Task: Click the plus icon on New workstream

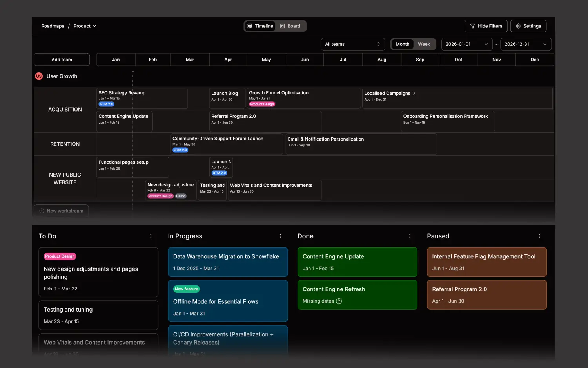Action: pos(42,211)
